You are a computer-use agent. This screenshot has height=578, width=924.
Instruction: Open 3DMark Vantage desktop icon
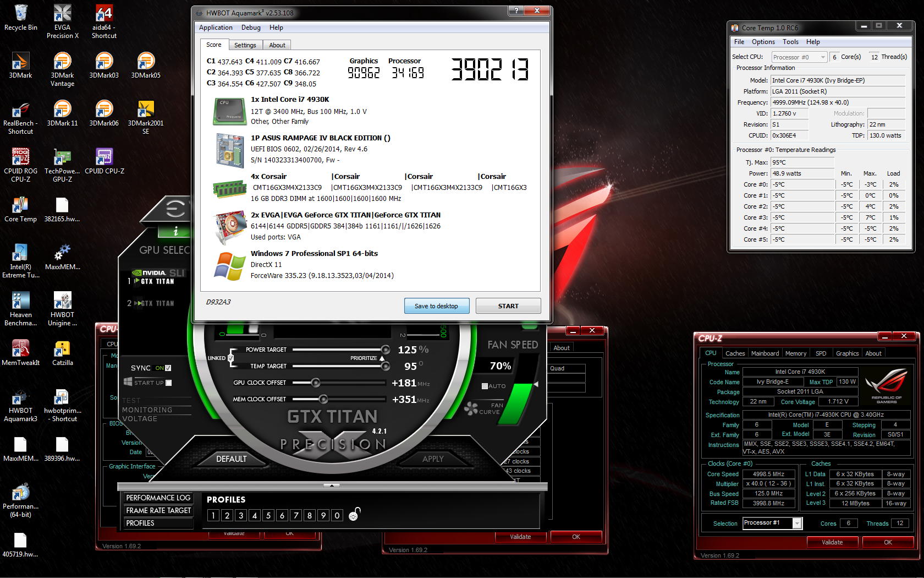[x=63, y=69]
